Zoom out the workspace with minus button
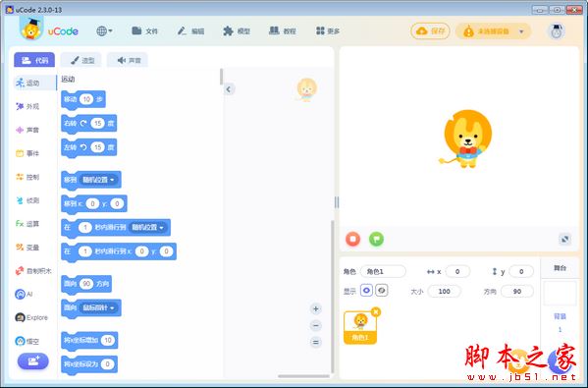The height and width of the screenshot is (388, 588). coord(316,325)
